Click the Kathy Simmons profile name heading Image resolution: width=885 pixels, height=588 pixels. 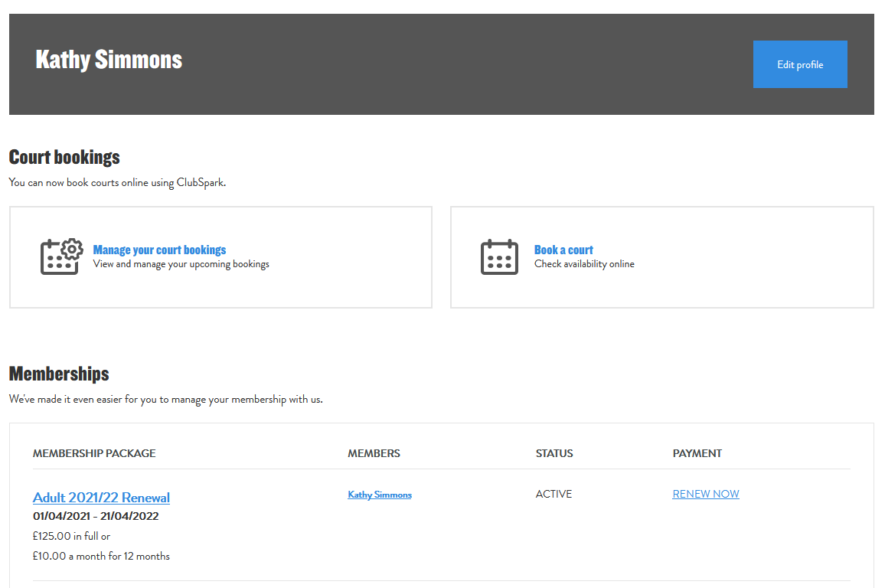pos(109,60)
